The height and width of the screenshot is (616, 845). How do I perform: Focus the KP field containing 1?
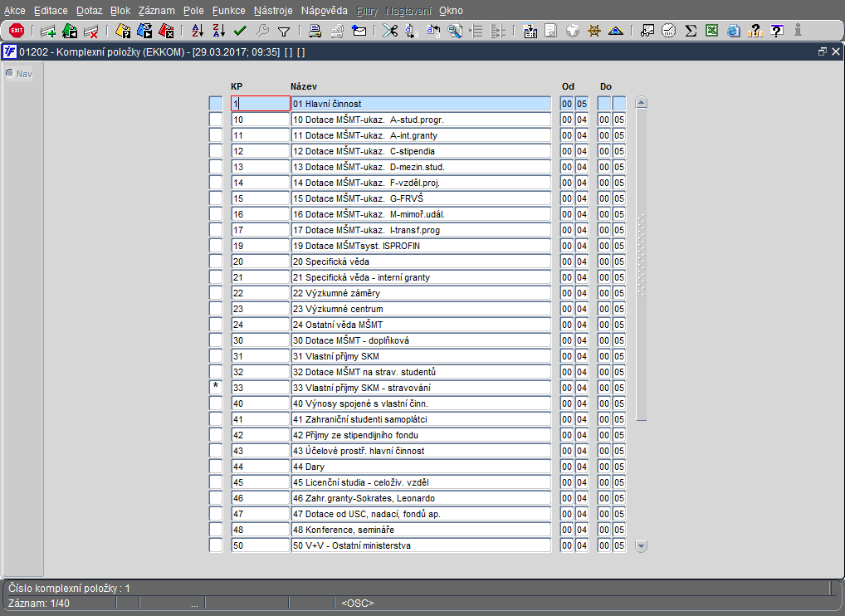[x=261, y=104]
